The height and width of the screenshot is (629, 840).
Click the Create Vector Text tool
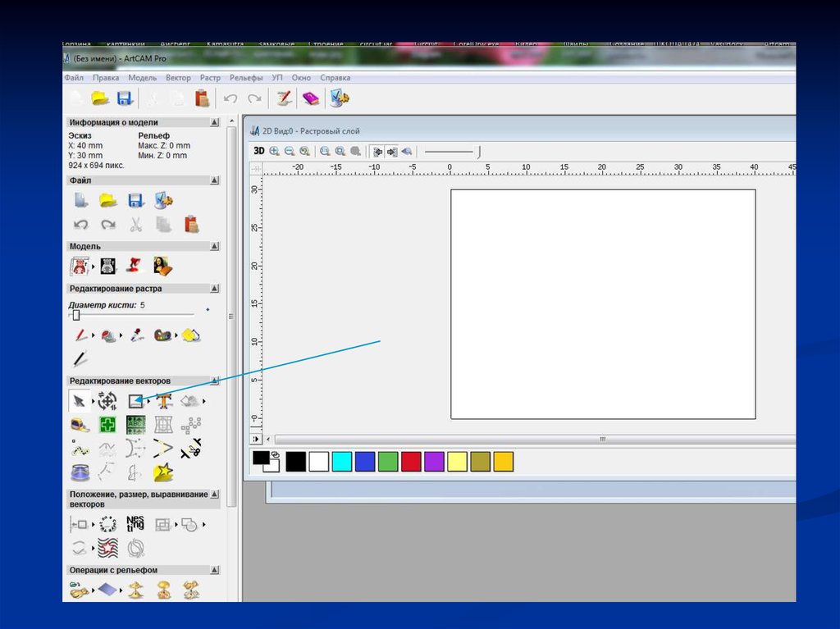164,400
